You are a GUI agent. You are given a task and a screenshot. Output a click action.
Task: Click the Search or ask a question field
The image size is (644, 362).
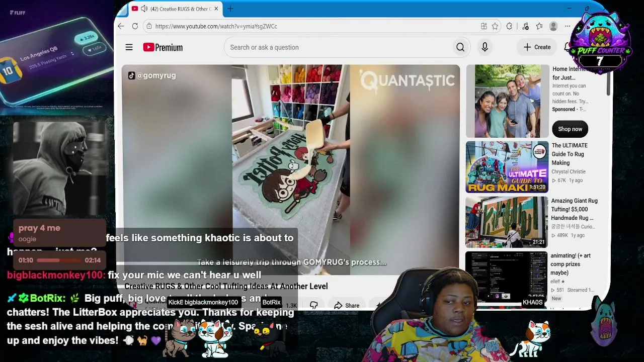(337, 47)
